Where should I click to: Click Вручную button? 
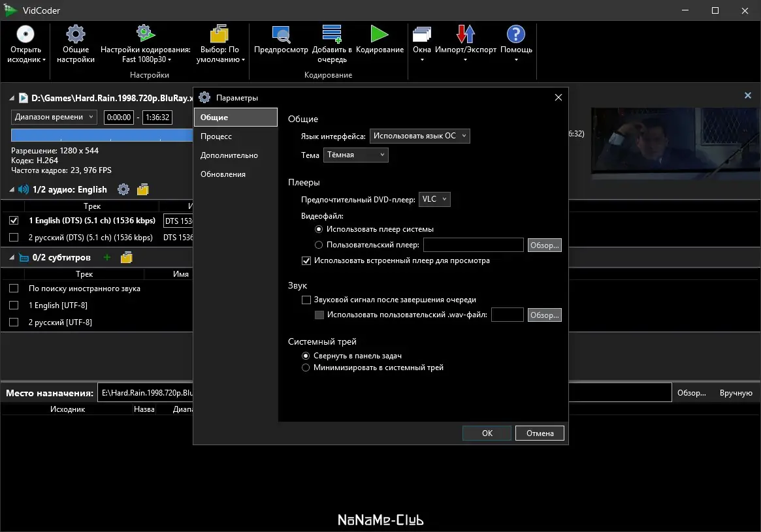pyautogui.click(x=736, y=393)
